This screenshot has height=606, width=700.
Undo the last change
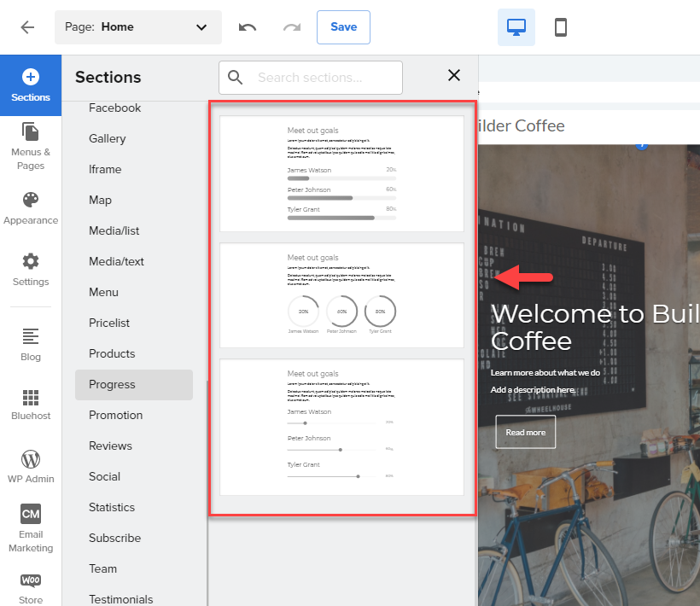point(248,27)
